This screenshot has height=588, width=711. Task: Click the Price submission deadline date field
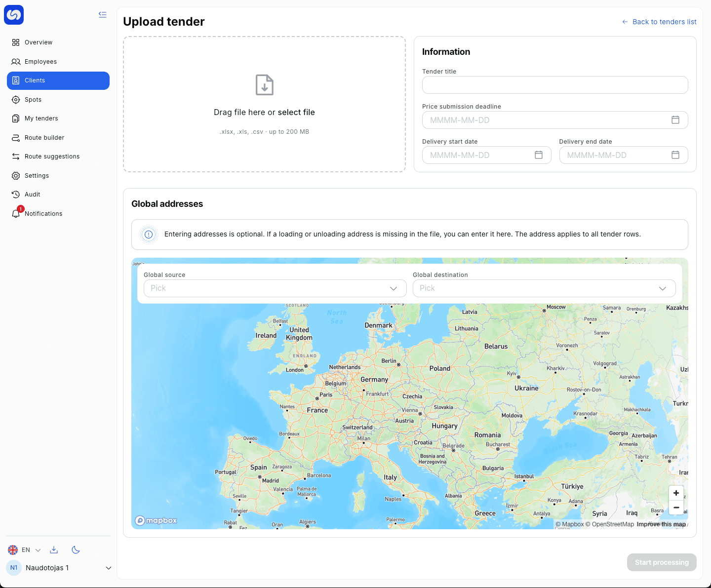click(555, 120)
